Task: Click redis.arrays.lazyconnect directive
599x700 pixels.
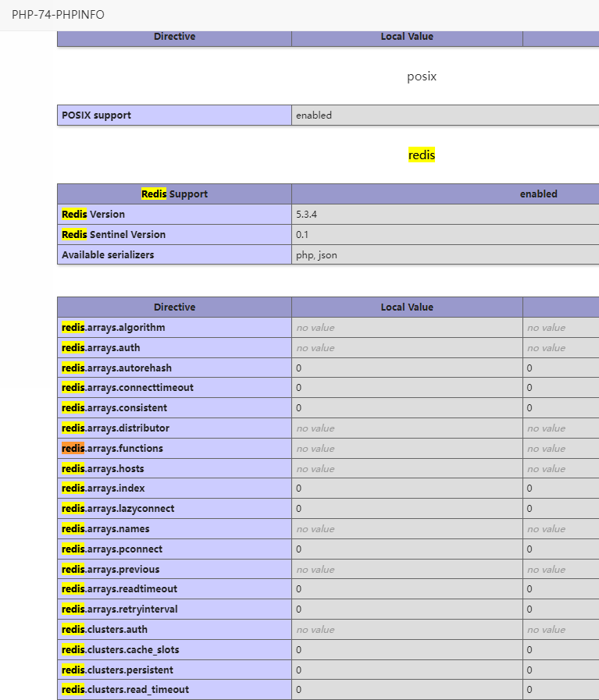Action: pyautogui.click(x=118, y=509)
